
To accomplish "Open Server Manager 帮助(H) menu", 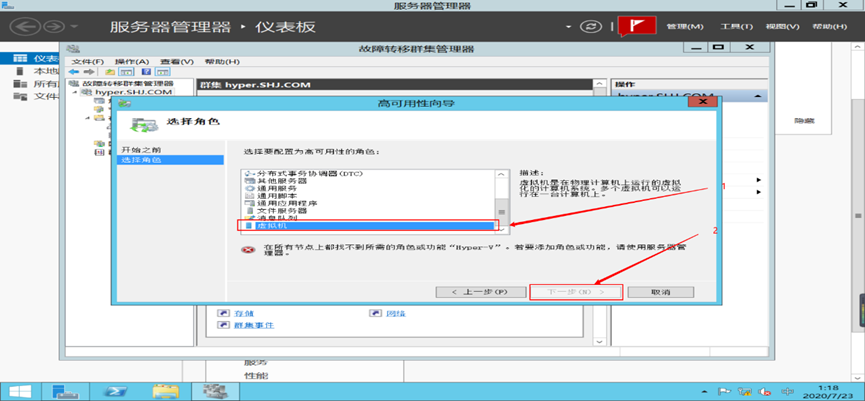I will 829,26.
